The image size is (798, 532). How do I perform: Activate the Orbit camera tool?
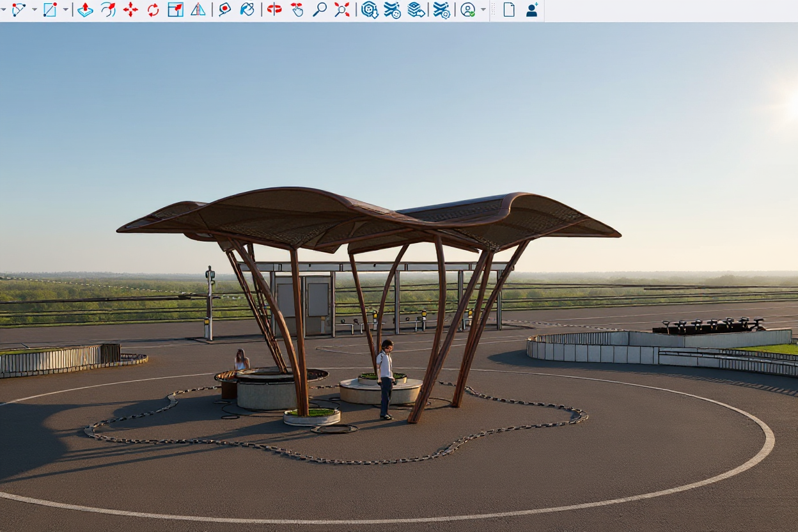[274, 10]
